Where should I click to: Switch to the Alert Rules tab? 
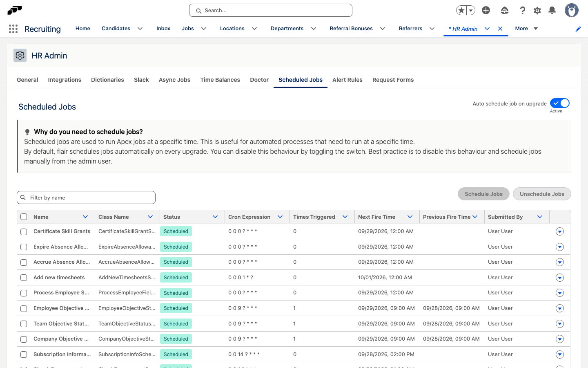tap(347, 80)
